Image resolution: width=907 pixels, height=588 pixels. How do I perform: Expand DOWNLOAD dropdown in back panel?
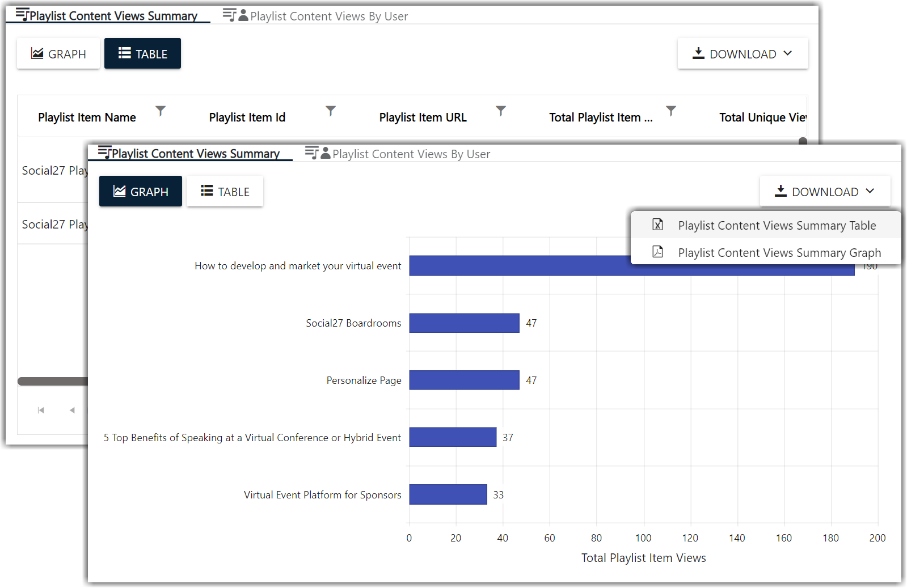pos(743,54)
